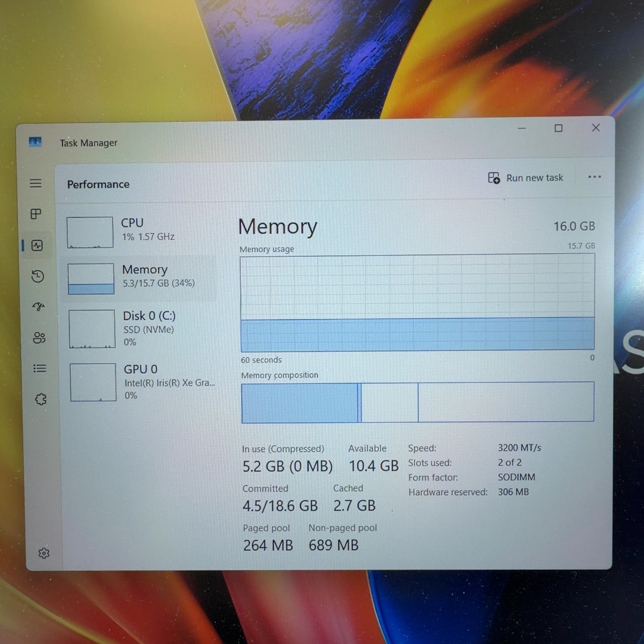Select GPU 0 Intel Iris Xe item
Image resolution: width=644 pixels, height=644 pixels.
pos(143,382)
